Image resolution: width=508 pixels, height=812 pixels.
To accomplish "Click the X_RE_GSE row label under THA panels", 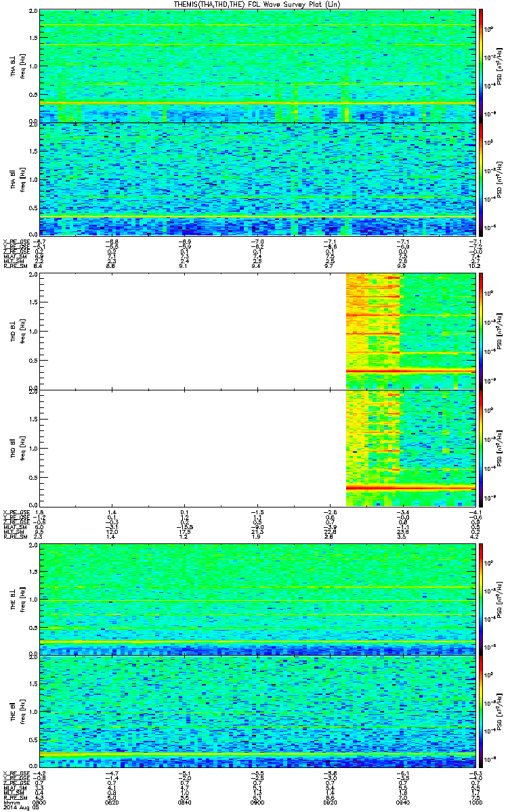I will [x=16, y=242].
